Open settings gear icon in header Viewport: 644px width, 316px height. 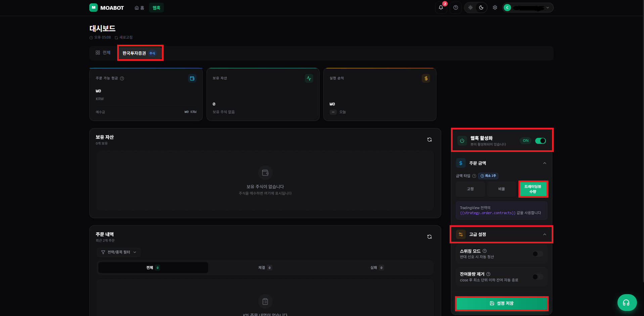click(495, 7)
